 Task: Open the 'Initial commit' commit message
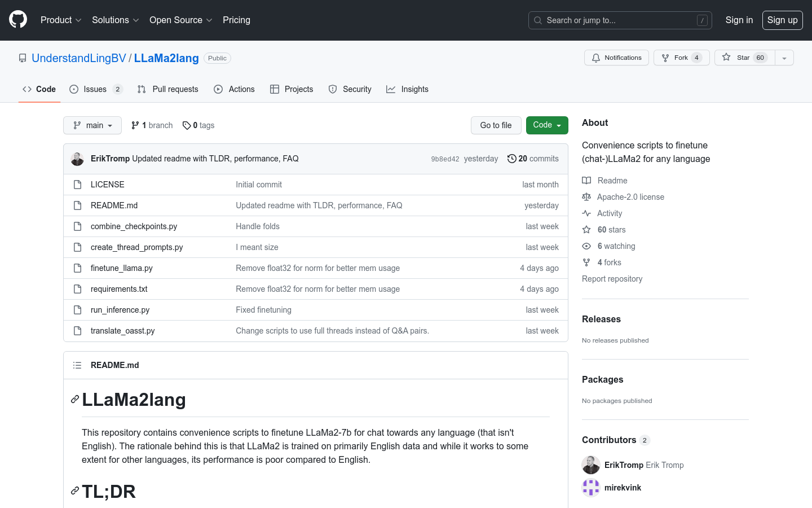point(259,185)
